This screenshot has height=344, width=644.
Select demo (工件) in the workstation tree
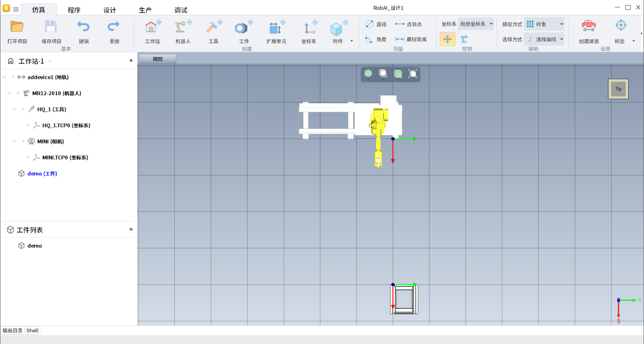(x=42, y=174)
